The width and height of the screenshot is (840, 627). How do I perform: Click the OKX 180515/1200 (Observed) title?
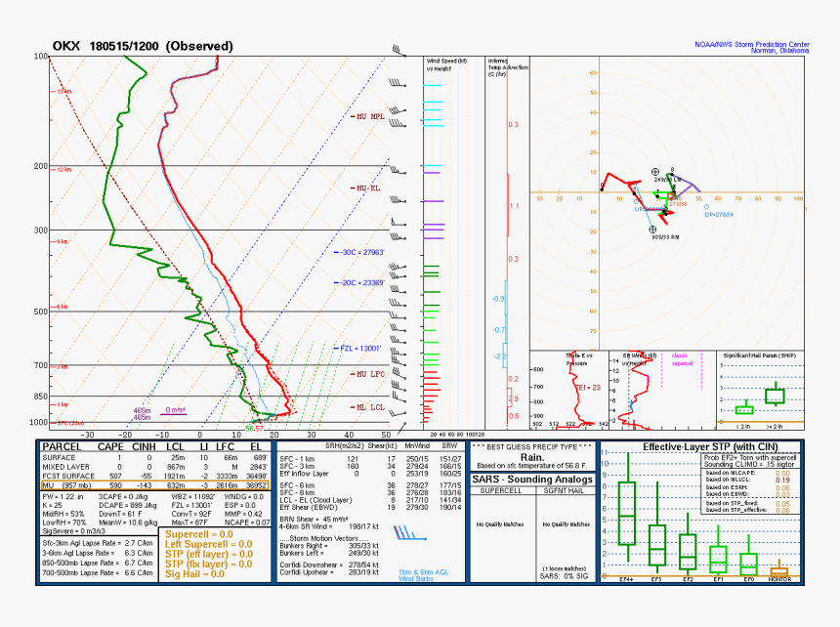143,46
